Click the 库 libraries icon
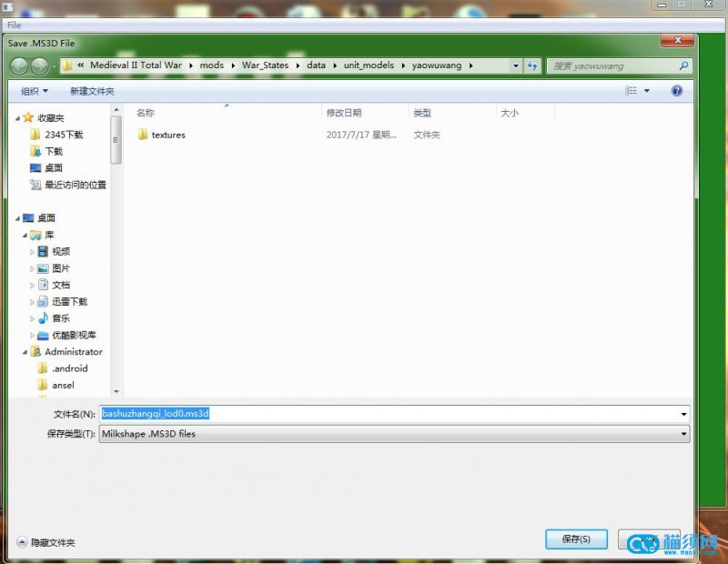The image size is (728, 564). [x=35, y=235]
